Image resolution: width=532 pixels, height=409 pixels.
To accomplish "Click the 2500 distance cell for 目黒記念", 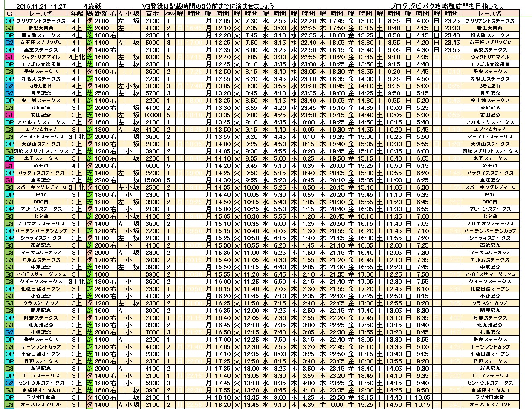I will [x=101, y=93].
